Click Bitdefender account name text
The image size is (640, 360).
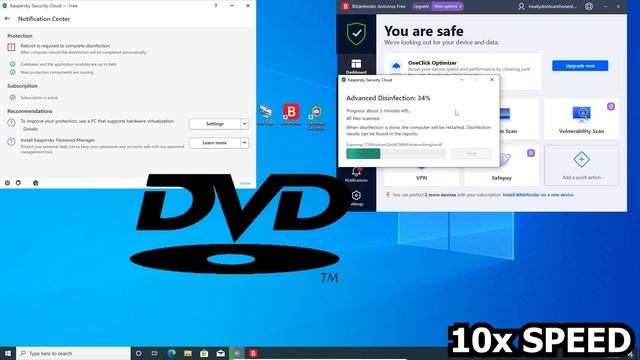(552, 7)
